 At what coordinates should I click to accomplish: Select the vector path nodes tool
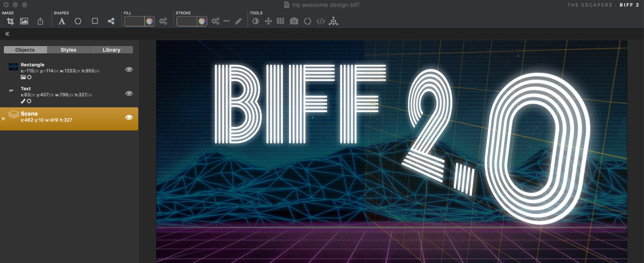tap(111, 21)
